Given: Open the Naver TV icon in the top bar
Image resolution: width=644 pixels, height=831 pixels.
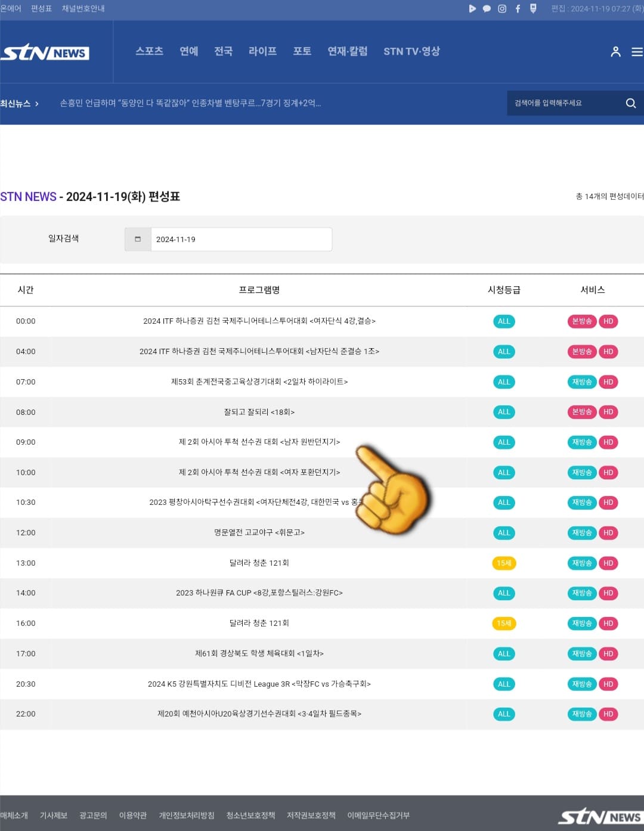Looking at the screenshot, I should coord(532,8).
